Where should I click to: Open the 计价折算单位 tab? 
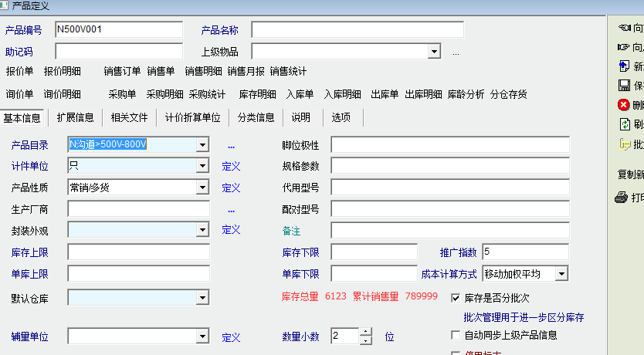[192, 118]
